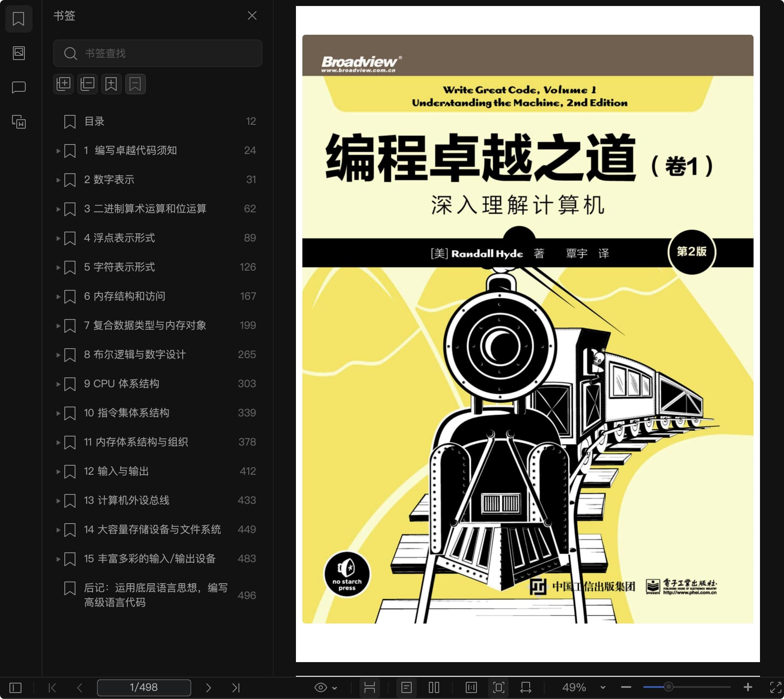Select fit page view
The image size is (784, 699).
[x=498, y=688]
